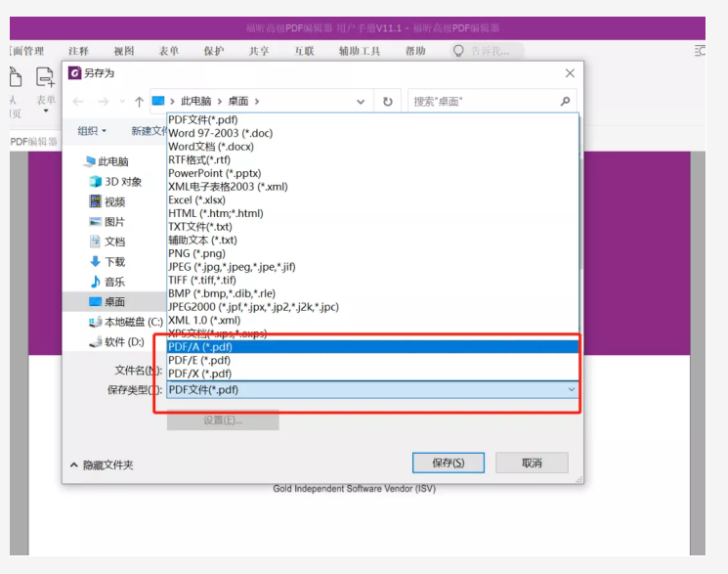Open the 保存类型 combo box arrow
The height and width of the screenshot is (574, 728).
tap(572, 389)
